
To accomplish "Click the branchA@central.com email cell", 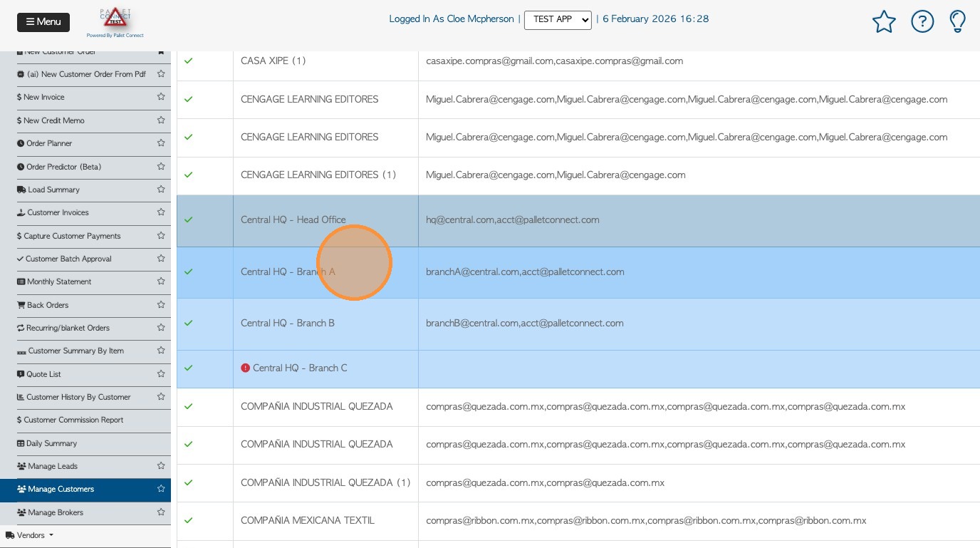I will coord(699,272).
